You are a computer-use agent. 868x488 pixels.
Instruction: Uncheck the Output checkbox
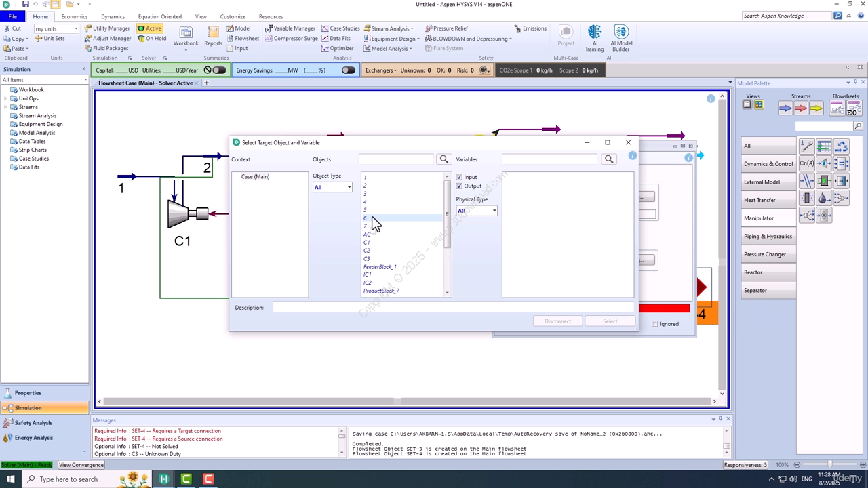coord(459,186)
